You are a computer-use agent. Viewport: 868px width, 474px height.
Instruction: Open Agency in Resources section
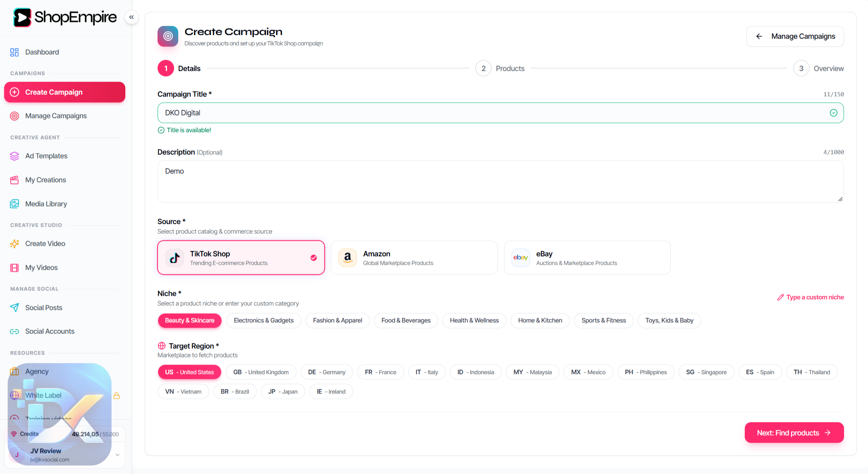pos(37,371)
